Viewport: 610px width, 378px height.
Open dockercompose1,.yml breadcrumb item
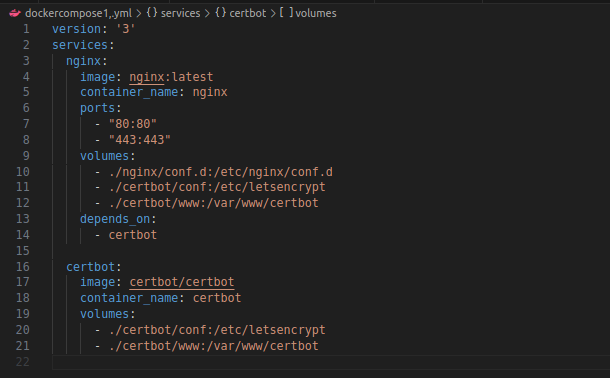pos(78,13)
